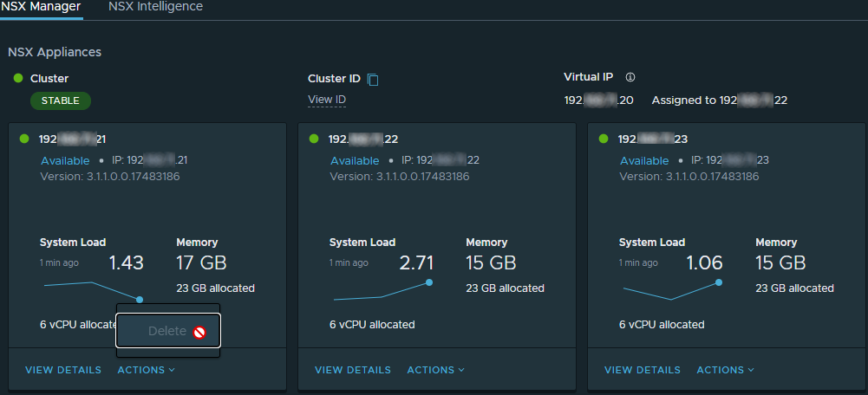This screenshot has width=868, height=395.
Task: Click the Available status link on .21 appliance
Action: pyautogui.click(x=65, y=161)
